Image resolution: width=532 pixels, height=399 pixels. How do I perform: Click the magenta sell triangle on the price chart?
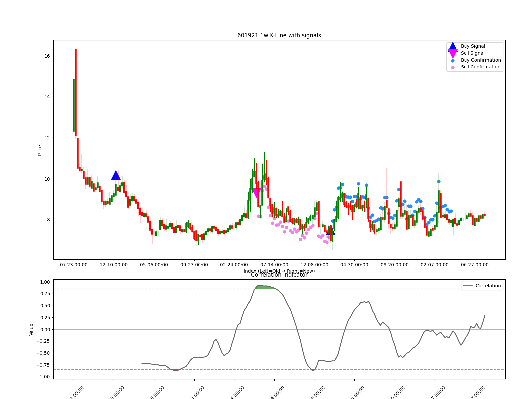tap(257, 193)
